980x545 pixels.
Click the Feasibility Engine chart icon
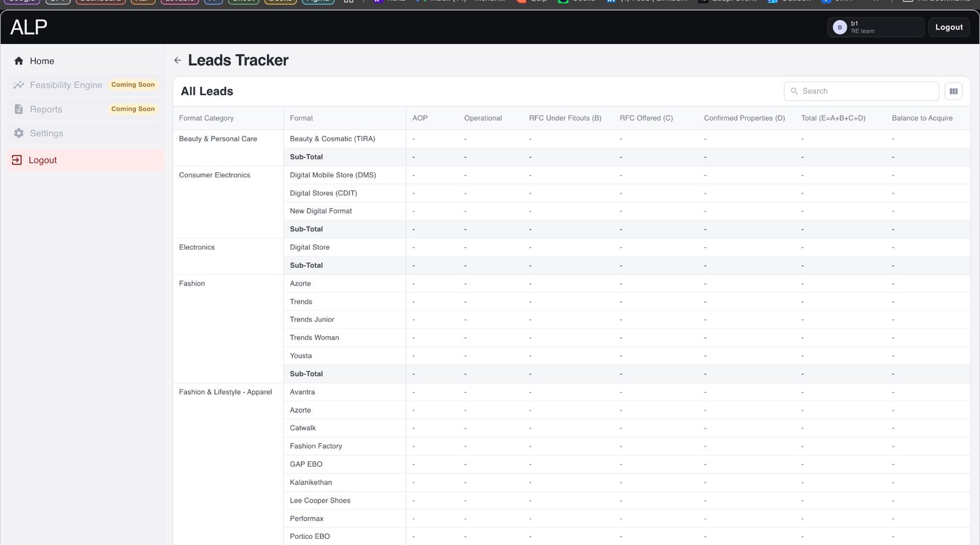(x=19, y=85)
